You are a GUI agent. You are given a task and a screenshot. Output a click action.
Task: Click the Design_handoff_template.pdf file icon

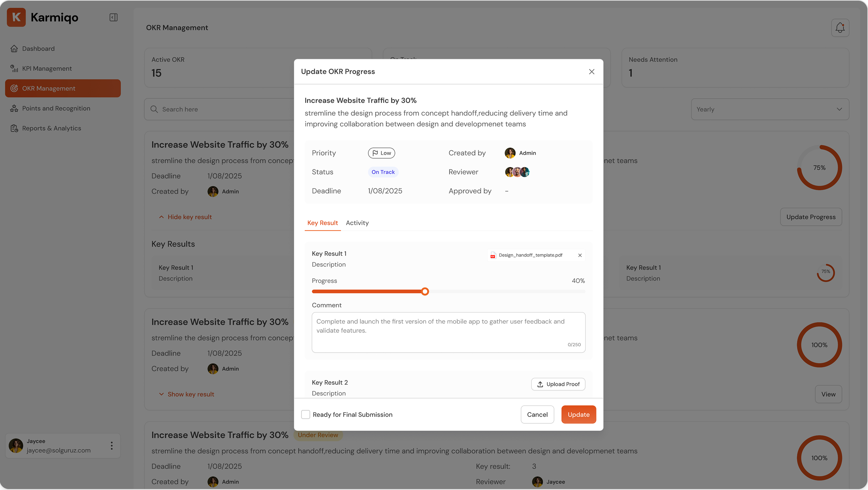point(493,255)
